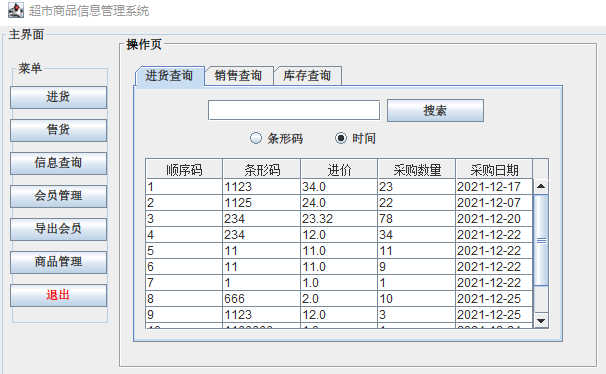Select quantity cell 9 in row 6

coord(417,267)
